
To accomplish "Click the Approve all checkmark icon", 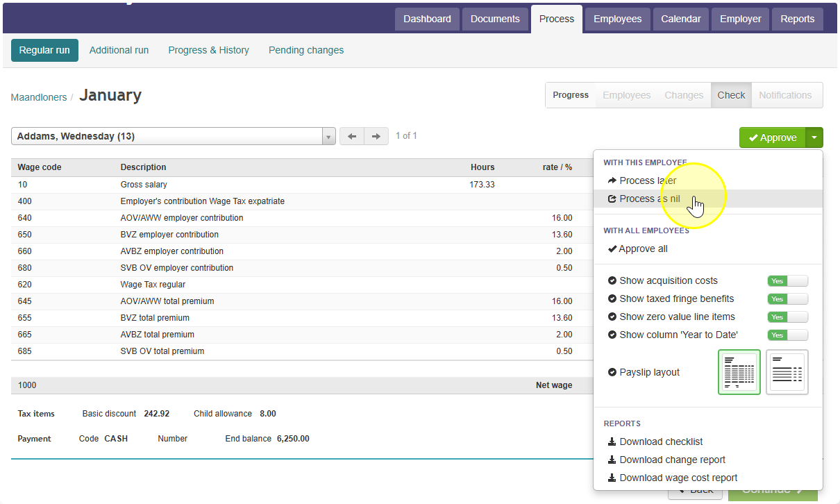I will point(612,249).
